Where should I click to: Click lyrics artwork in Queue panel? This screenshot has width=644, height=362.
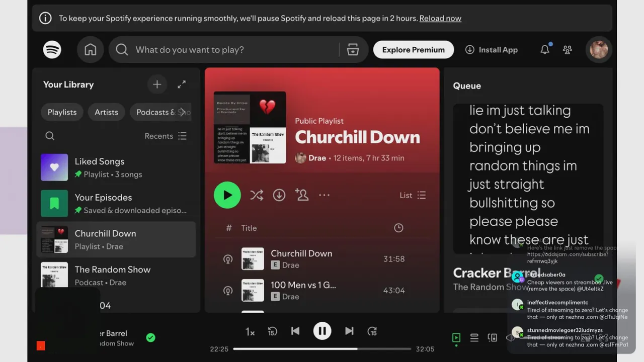[x=528, y=178]
